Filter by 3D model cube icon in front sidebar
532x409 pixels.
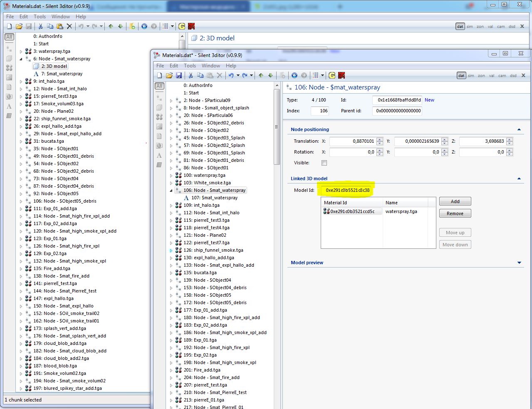(x=159, y=107)
